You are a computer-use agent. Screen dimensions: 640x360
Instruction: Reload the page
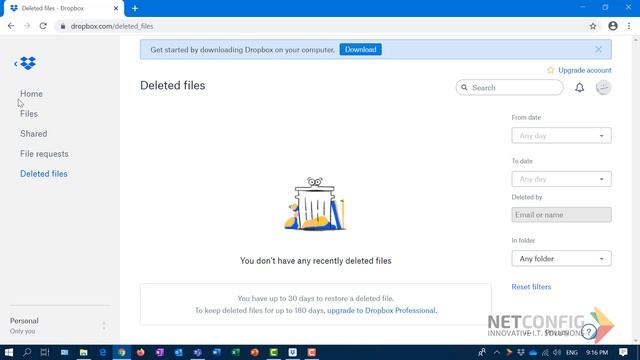(x=43, y=26)
